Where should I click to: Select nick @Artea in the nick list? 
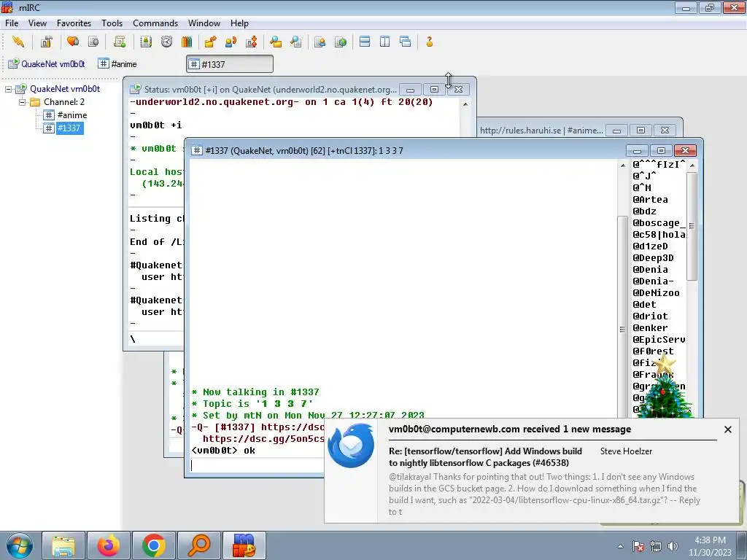650,200
